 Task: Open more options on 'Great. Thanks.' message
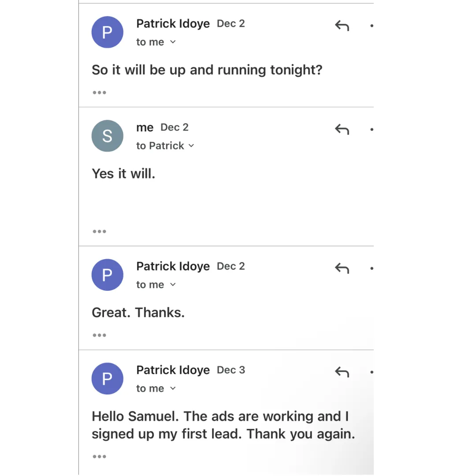[372, 268]
